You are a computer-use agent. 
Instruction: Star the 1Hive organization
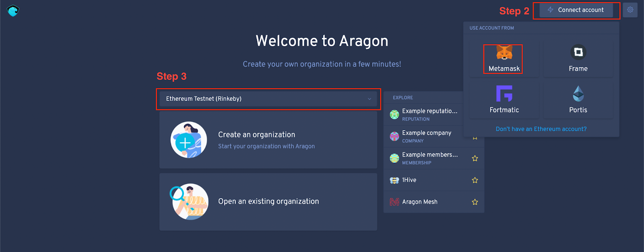point(475,180)
